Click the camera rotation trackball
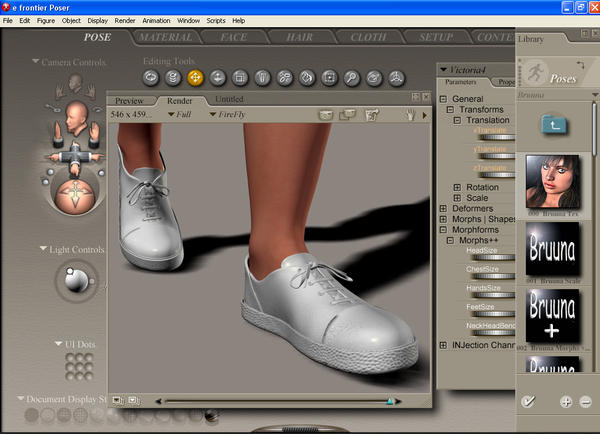Viewport: 600px width, 434px height. pos(75,196)
